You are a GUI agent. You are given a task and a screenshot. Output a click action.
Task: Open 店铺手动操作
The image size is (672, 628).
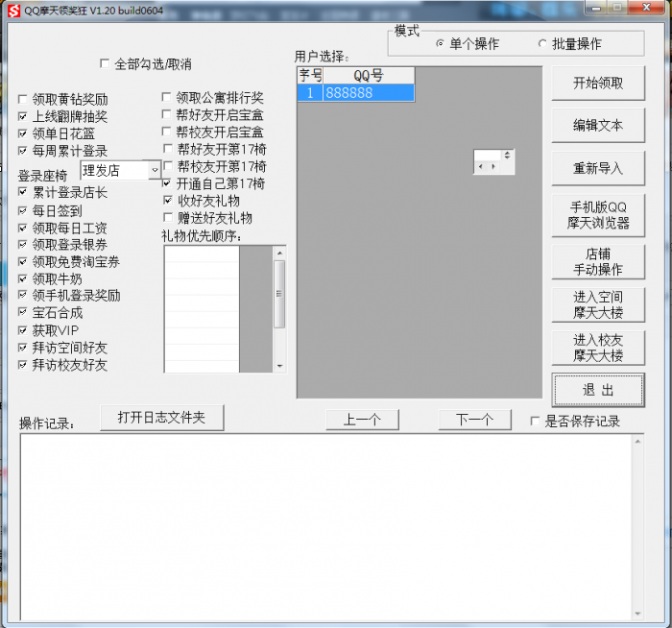598,261
